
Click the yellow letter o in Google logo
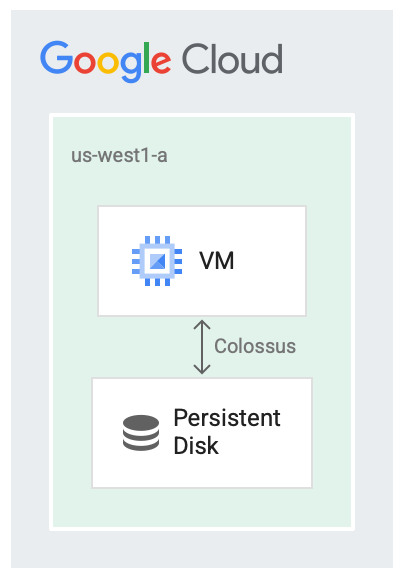coord(108,62)
